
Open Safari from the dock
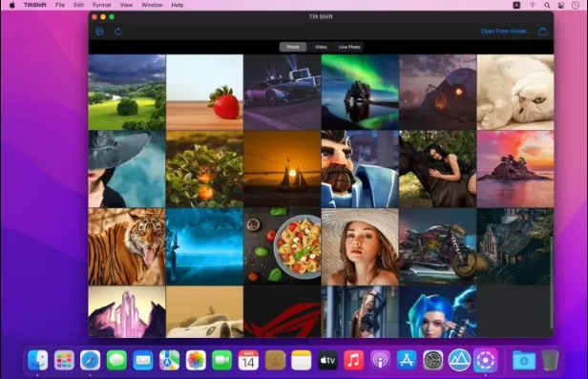tap(90, 360)
